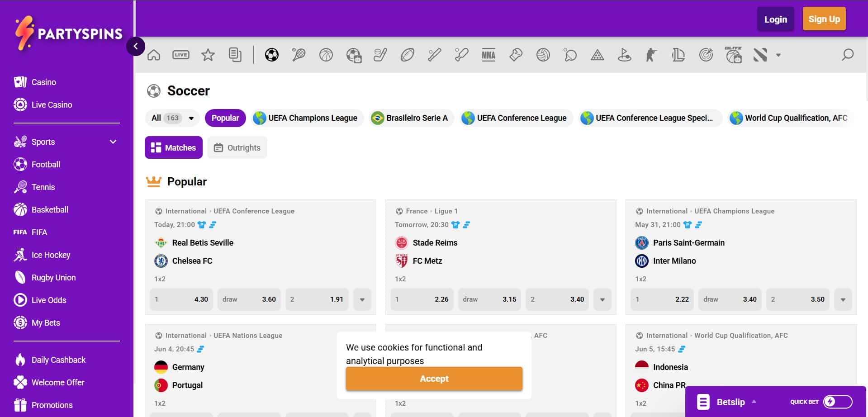Open the All 163 leagues dropdown
The width and height of the screenshot is (868, 417).
[172, 118]
